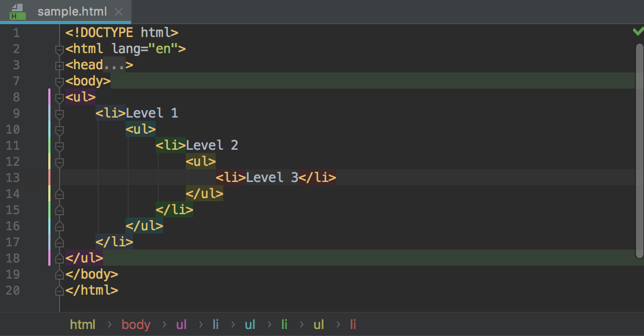Collapse the ul fold on line 12
Image resolution: width=644 pixels, height=336 pixels.
click(58, 162)
